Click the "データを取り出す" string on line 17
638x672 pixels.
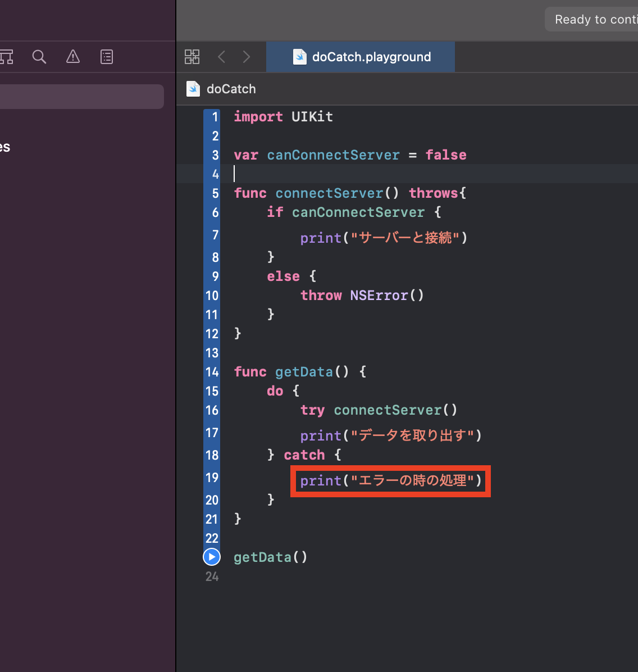[412, 435]
